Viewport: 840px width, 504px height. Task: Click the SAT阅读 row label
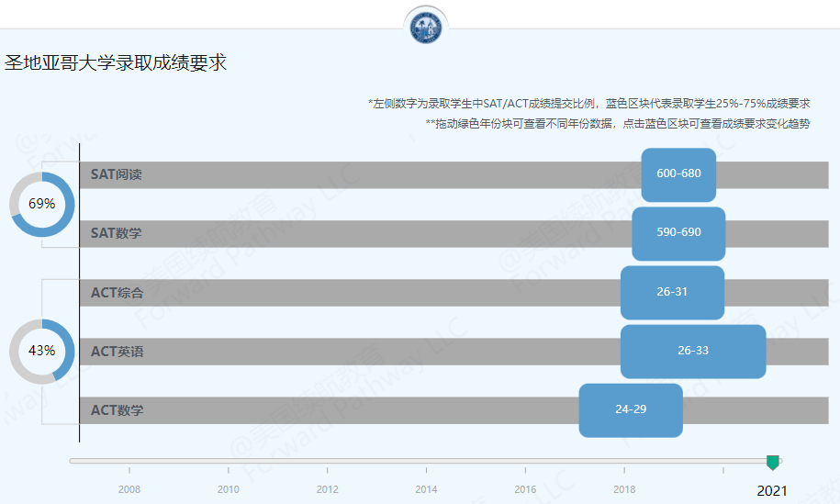pyautogui.click(x=117, y=174)
